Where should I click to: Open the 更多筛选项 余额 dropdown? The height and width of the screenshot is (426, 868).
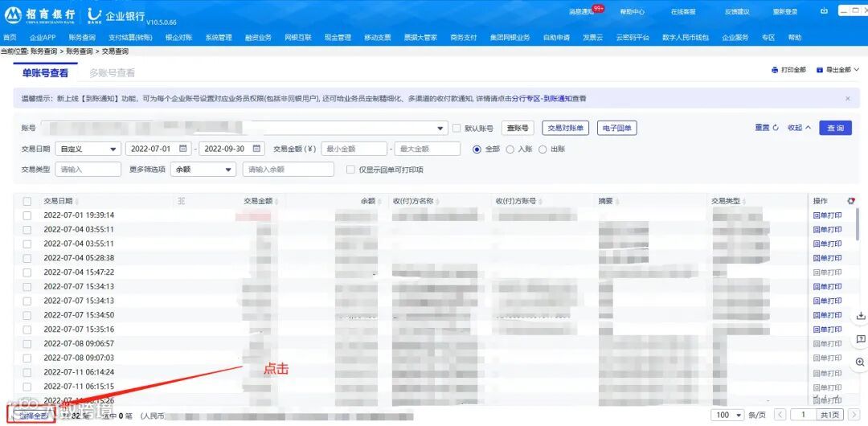coord(203,169)
